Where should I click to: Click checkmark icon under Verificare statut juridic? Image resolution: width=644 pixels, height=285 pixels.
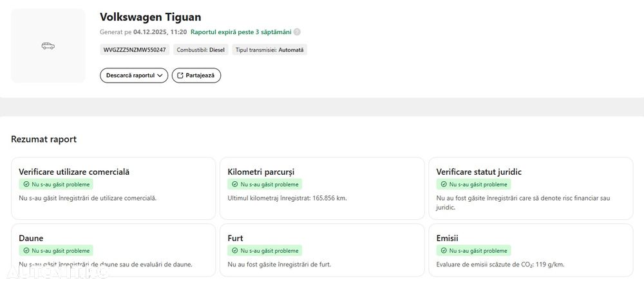tap(444, 184)
